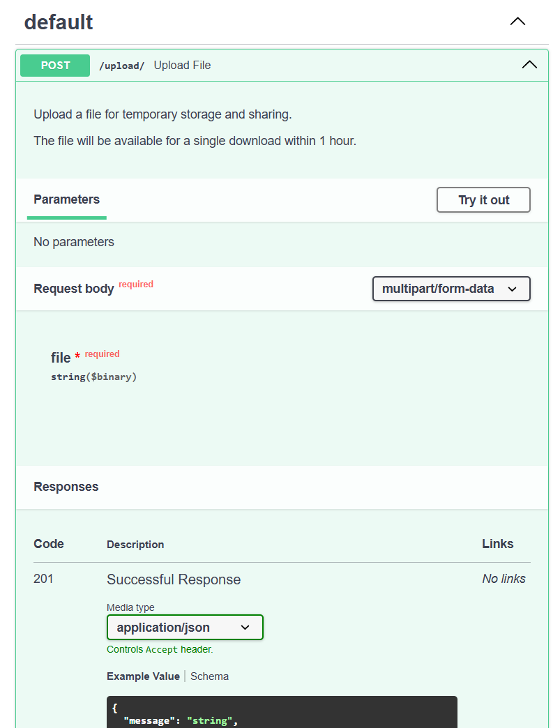The height and width of the screenshot is (728, 560).
Task: Select the Parameters tab
Action: click(67, 200)
